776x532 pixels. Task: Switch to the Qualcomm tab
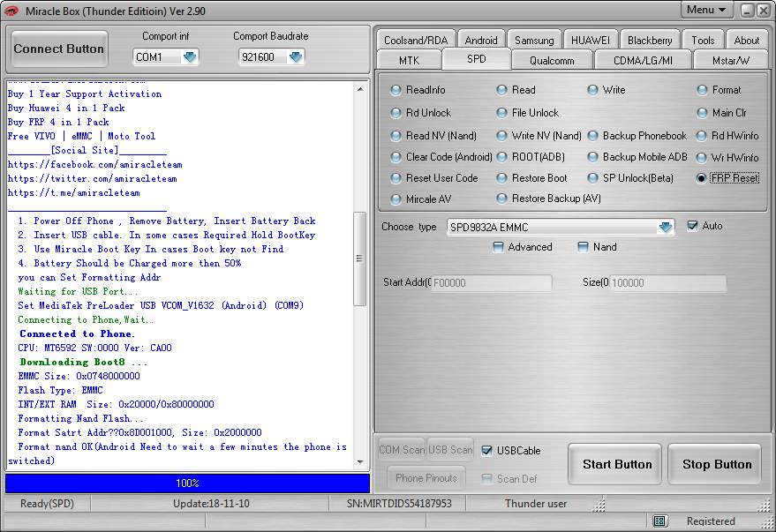(552, 60)
